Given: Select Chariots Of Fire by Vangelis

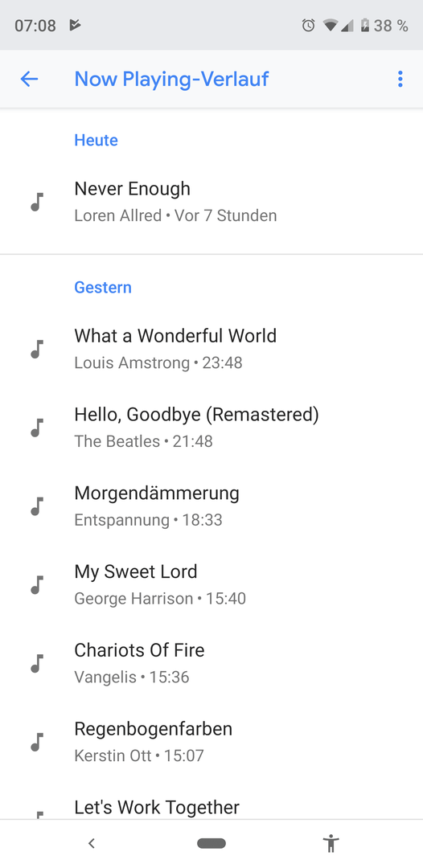Looking at the screenshot, I should pyautogui.click(x=211, y=664).
